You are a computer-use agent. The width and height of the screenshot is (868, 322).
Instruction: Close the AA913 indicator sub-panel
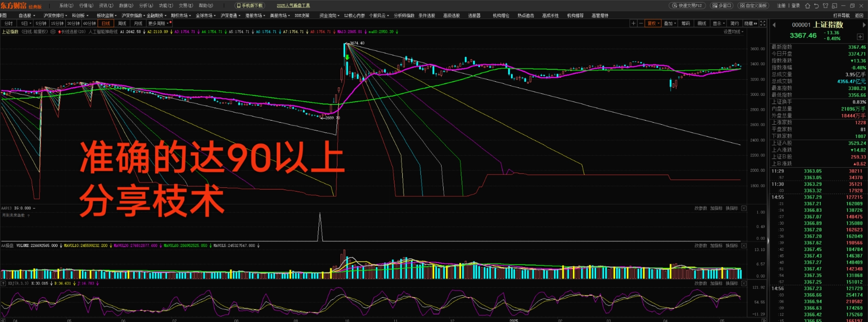coord(744,208)
